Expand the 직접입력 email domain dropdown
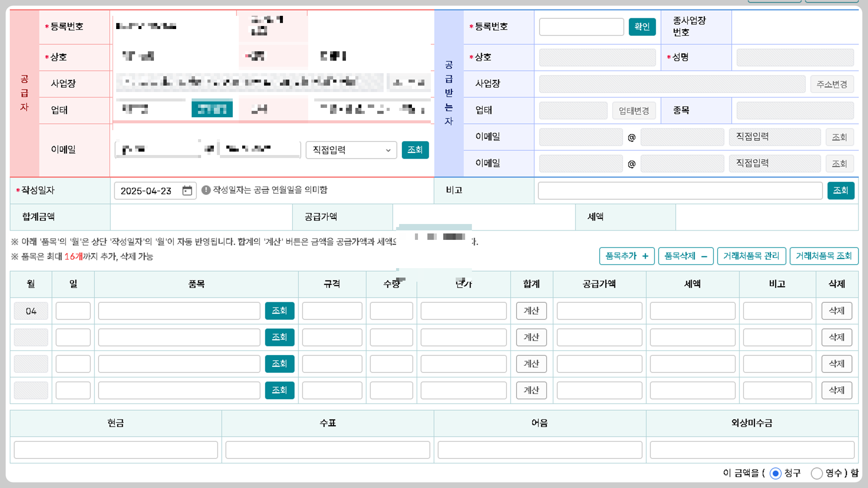The width and height of the screenshot is (868, 488). pos(351,150)
